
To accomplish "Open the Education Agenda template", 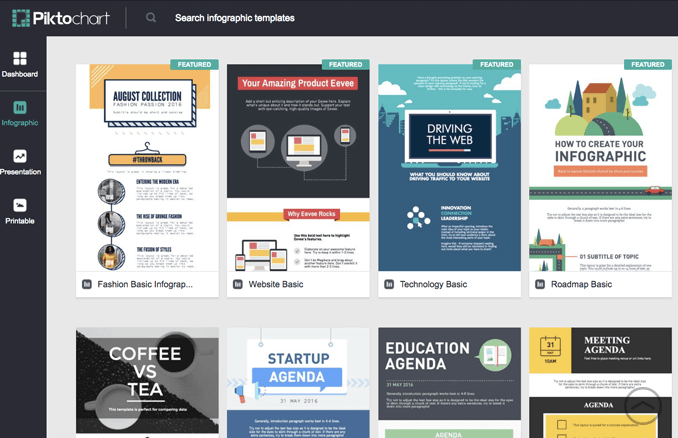I will [449, 382].
